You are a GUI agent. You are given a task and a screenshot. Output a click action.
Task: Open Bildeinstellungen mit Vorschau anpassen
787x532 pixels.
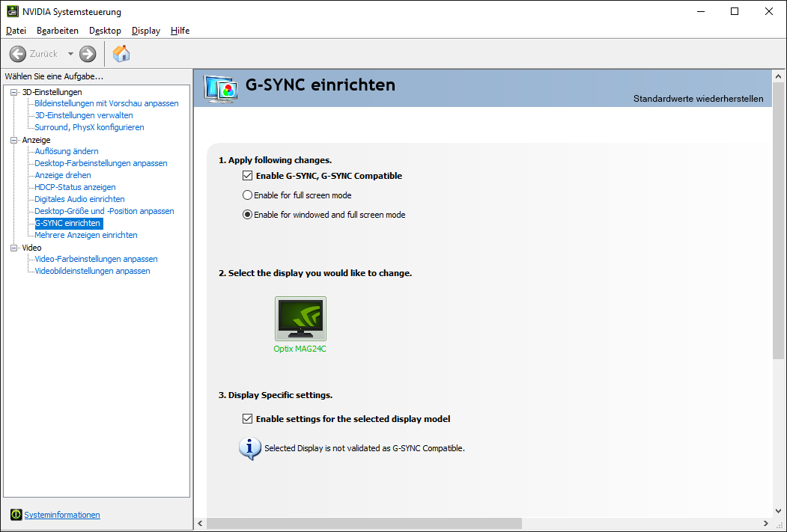point(106,103)
